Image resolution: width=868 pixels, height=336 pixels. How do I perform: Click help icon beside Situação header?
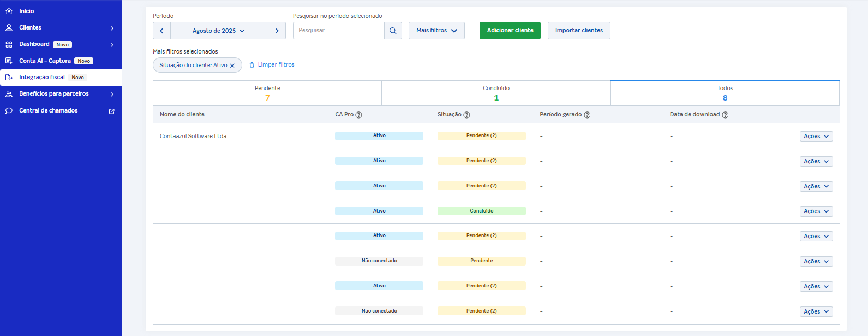(x=467, y=115)
